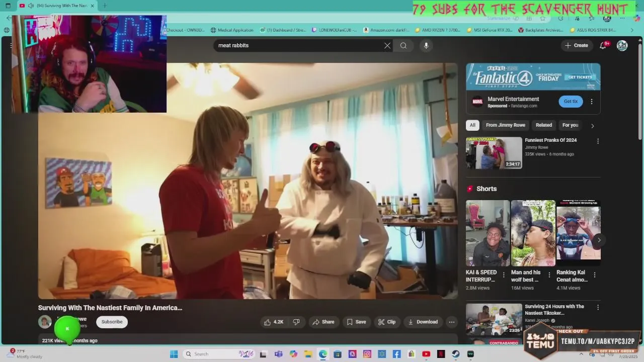
Task: Show more filter chips with the arrow
Action: point(592,126)
